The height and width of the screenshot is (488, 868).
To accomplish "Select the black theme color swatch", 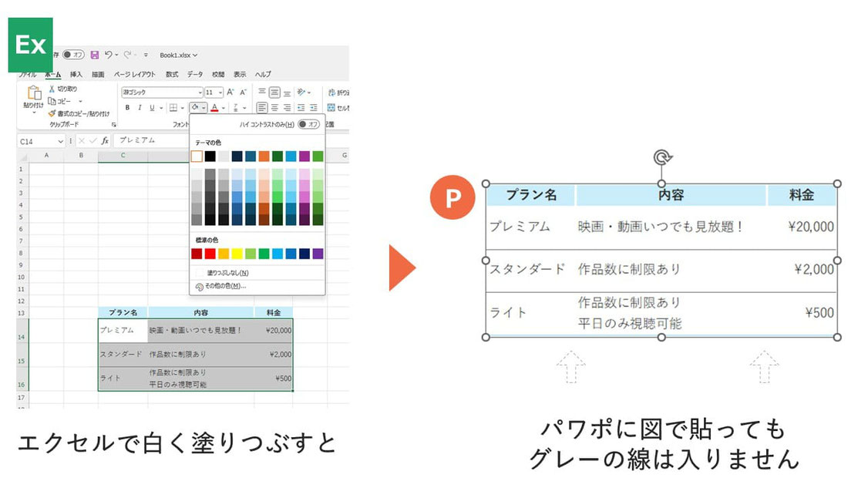I will pos(210,156).
